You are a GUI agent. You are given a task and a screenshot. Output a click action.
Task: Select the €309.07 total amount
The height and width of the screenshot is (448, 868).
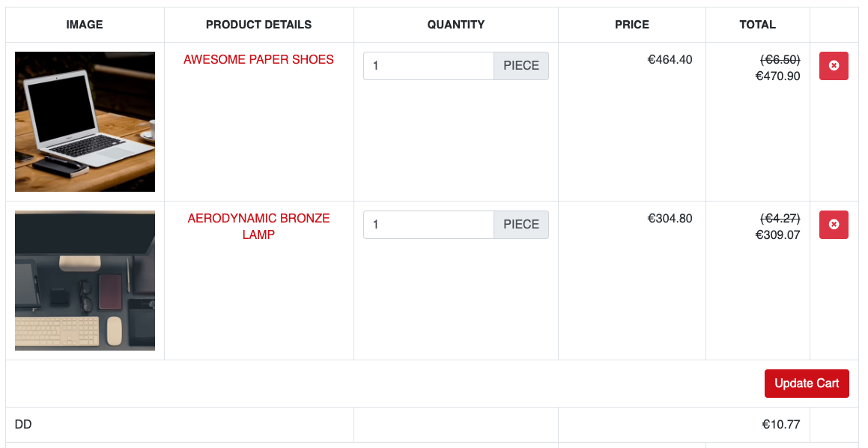pyautogui.click(x=778, y=234)
